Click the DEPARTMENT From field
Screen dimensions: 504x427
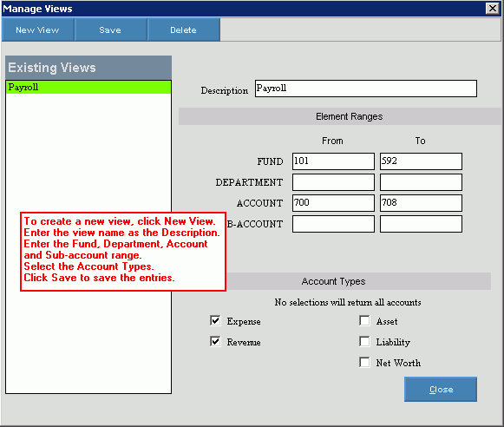[x=333, y=182]
